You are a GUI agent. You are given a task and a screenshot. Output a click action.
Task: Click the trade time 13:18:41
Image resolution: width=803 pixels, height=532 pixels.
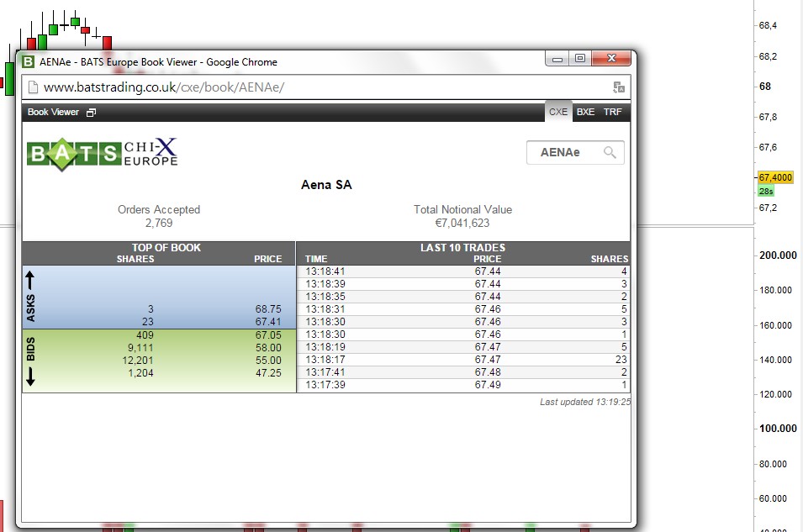(325, 271)
